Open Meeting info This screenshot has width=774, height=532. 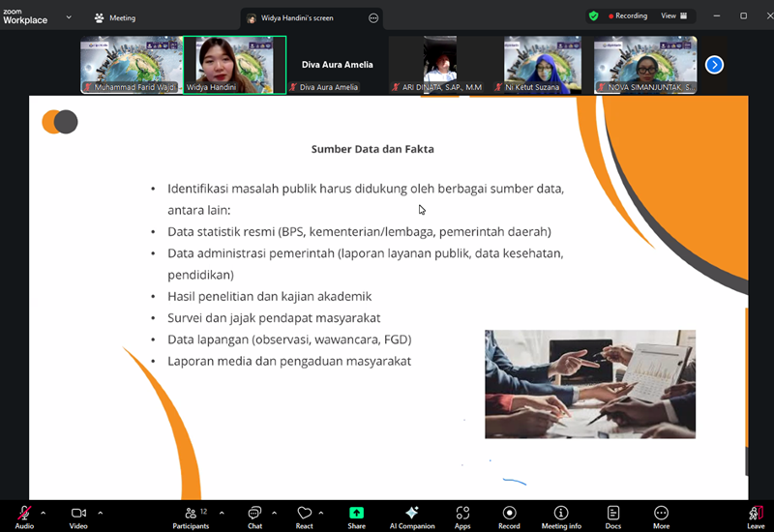561,517
